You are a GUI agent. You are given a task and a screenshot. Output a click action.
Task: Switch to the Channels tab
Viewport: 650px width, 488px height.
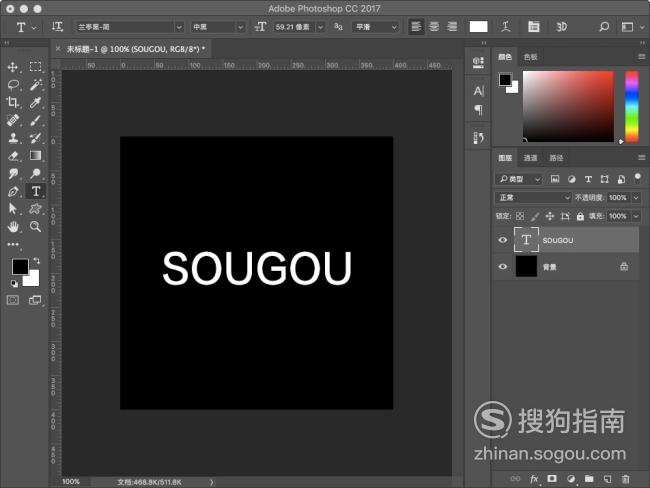point(530,158)
